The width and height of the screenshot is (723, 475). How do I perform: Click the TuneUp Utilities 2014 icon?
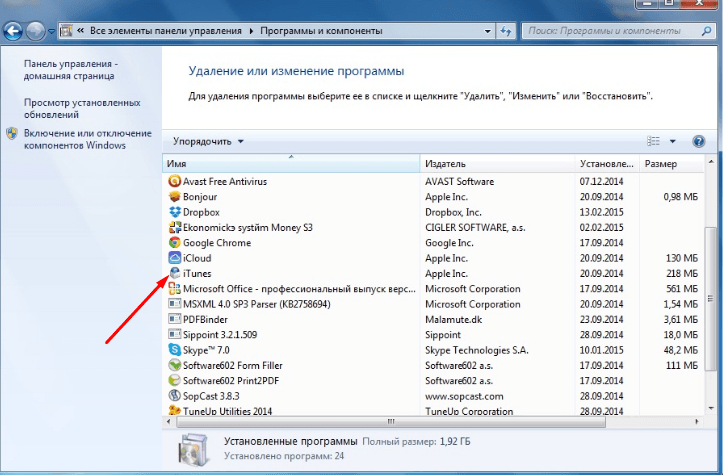click(x=174, y=410)
